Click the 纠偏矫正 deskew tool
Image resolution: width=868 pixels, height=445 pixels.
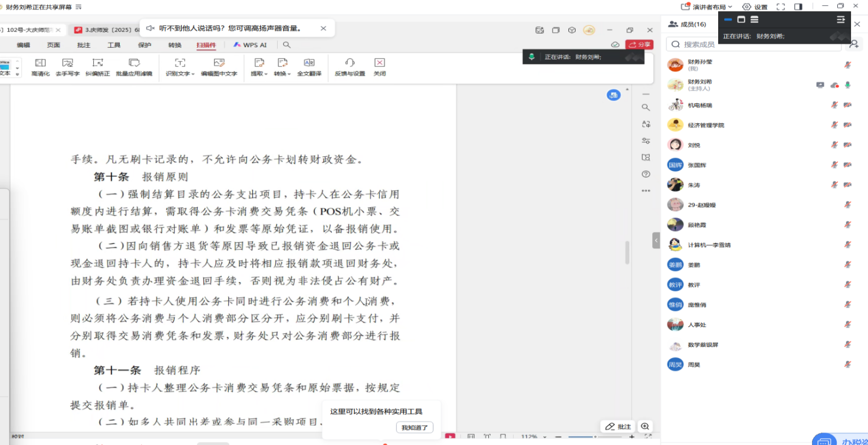coord(97,67)
